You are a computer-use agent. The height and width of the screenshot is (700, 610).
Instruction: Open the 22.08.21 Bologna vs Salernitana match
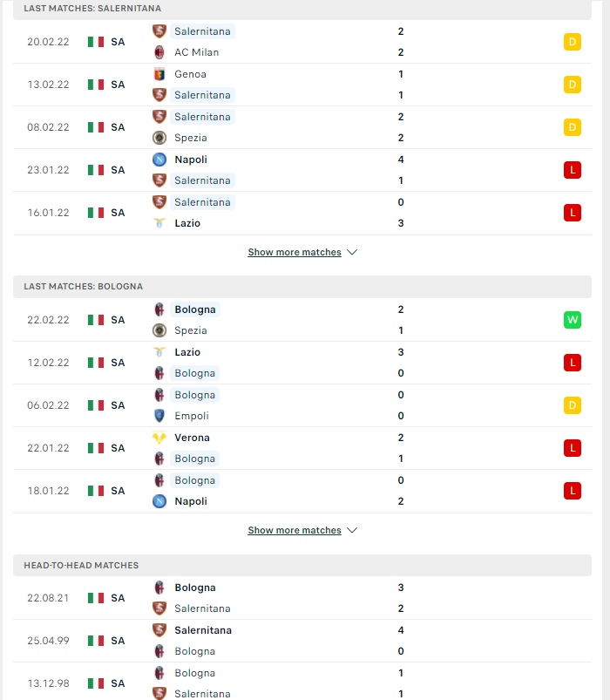pos(302,598)
